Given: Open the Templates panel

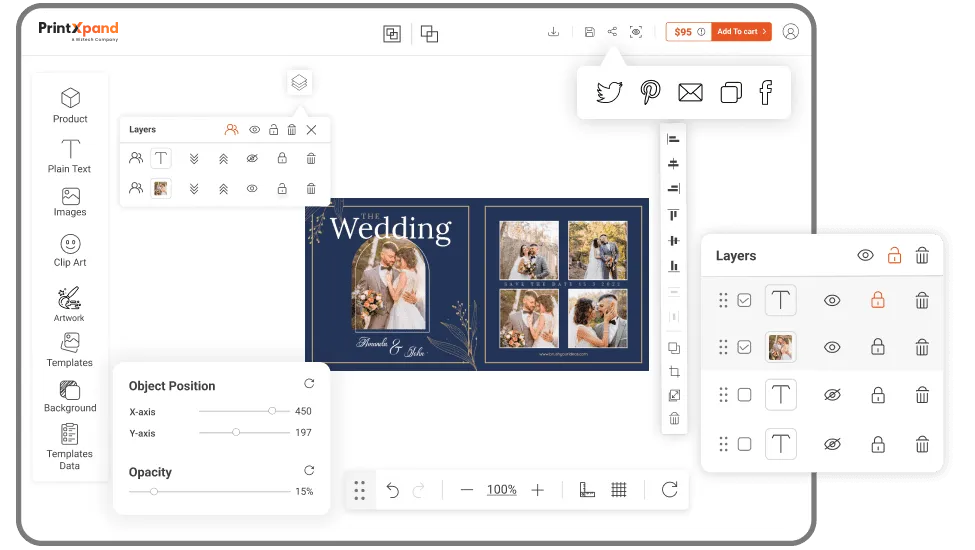Looking at the screenshot, I should click(70, 350).
